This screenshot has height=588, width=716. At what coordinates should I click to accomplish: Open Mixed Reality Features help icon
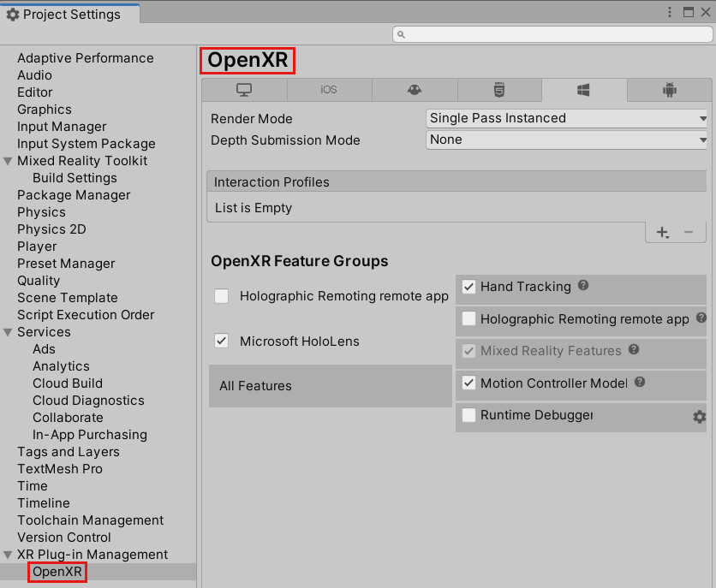633,350
